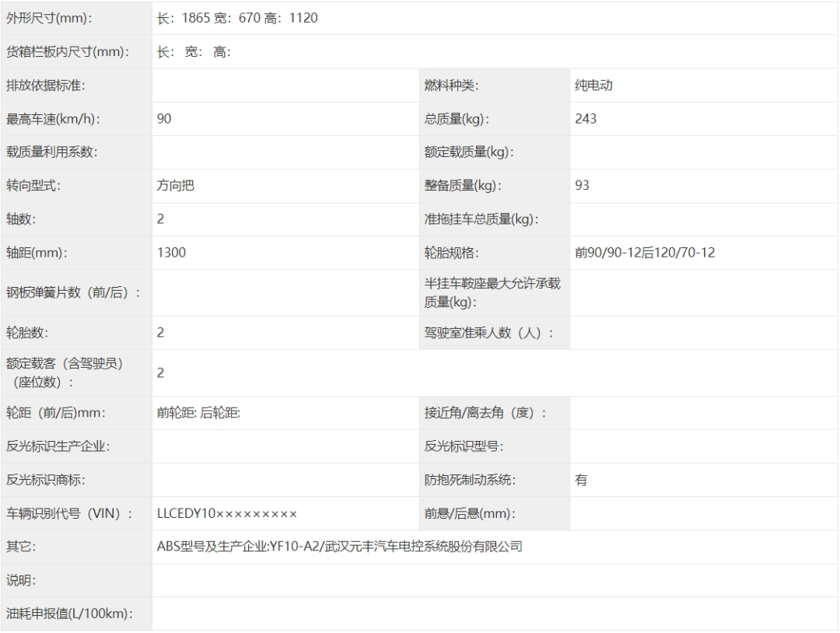Click the 防抱死制动系统 value 有
The height and width of the screenshot is (633, 840).
[581, 480]
